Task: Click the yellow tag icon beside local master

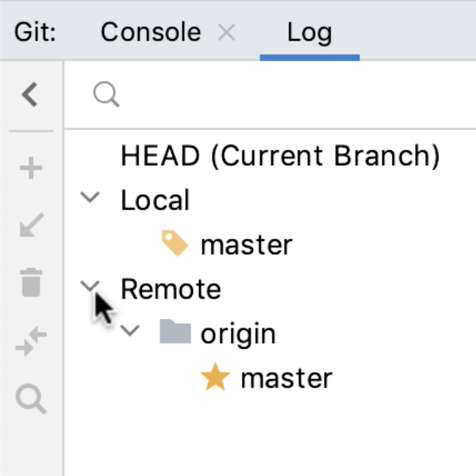Action: (x=175, y=244)
